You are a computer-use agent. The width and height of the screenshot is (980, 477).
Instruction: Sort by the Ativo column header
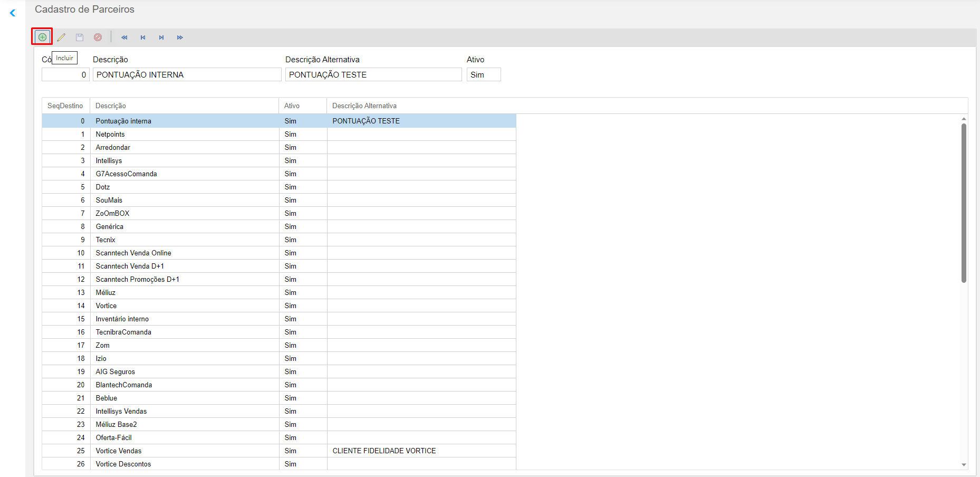click(303, 106)
